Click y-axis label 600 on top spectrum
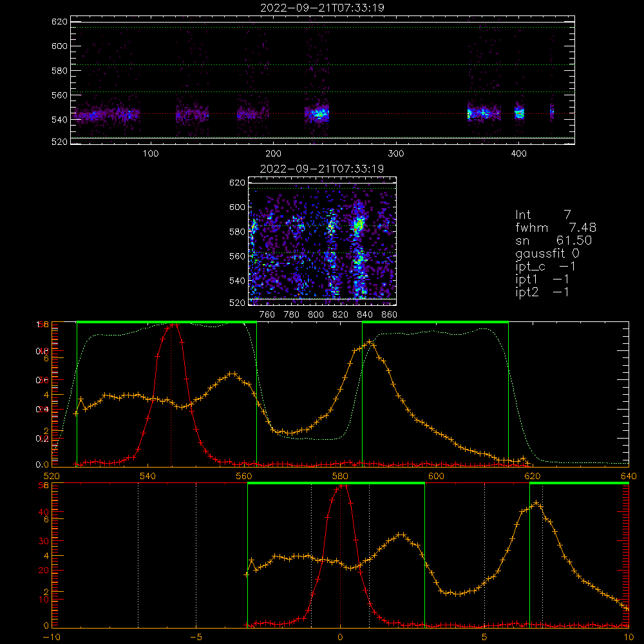Screen dimensions: 644x644 coord(59,46)
